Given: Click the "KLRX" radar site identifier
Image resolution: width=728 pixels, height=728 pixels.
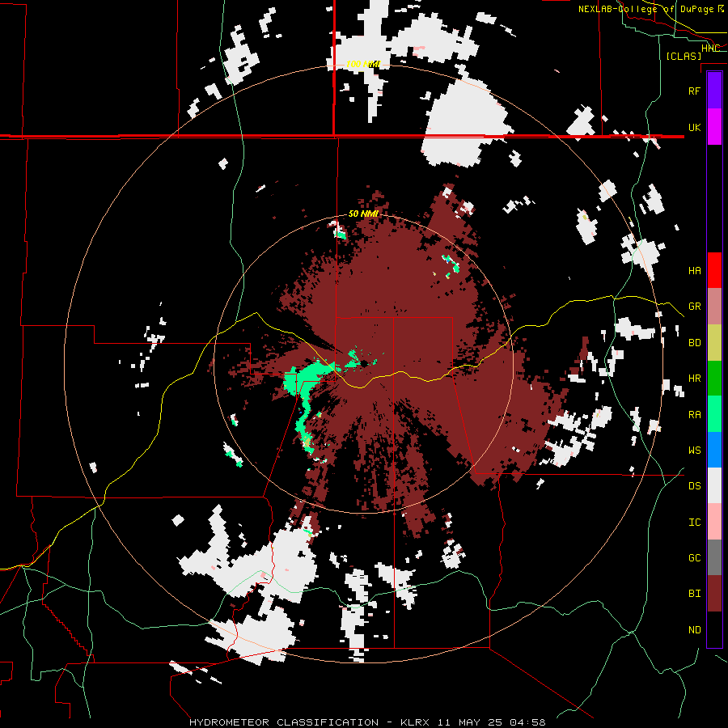Looking at the screenshot, I should click(x=415, y=722).
